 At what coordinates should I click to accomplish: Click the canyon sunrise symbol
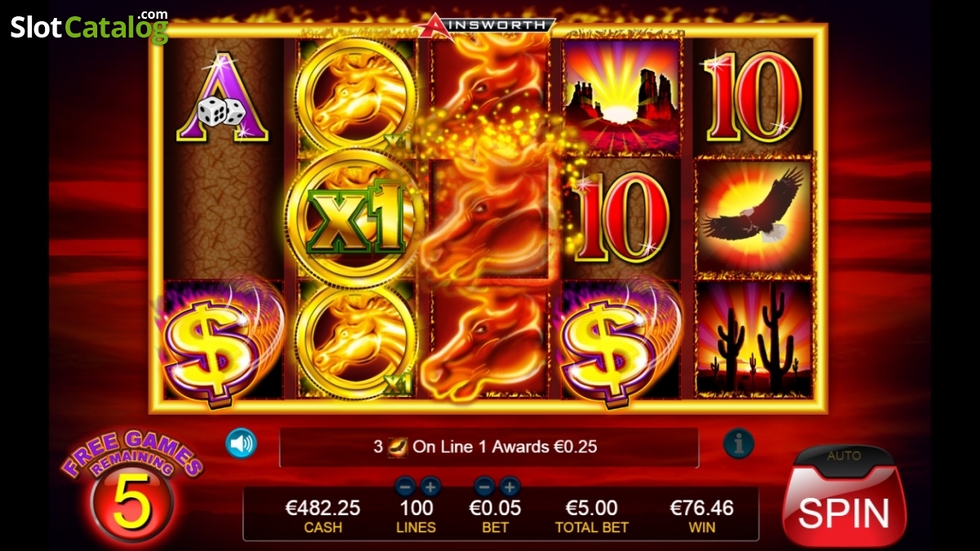[621, 96]
